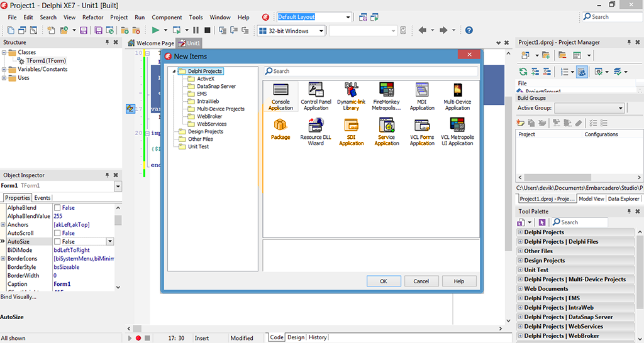Click the forward navigation arrow icon
The height and width of the screenshot is (343, 644).
tap(443, 30)
